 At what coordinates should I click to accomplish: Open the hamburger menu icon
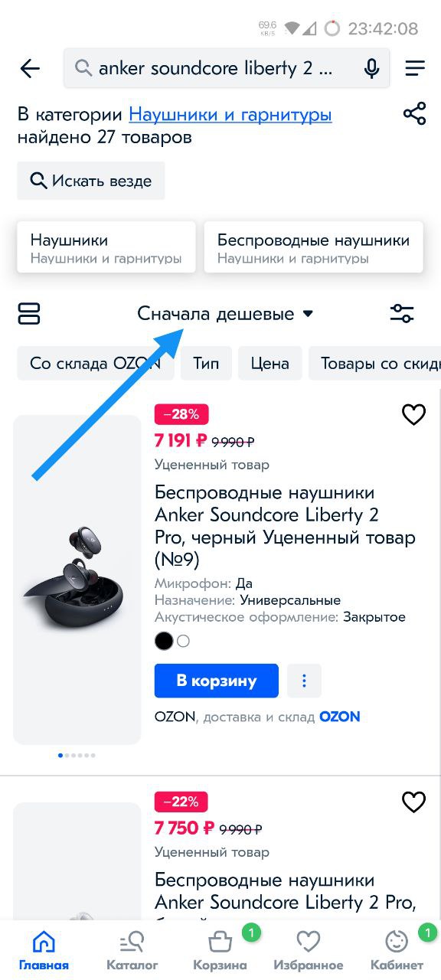[x=415, y=69]
